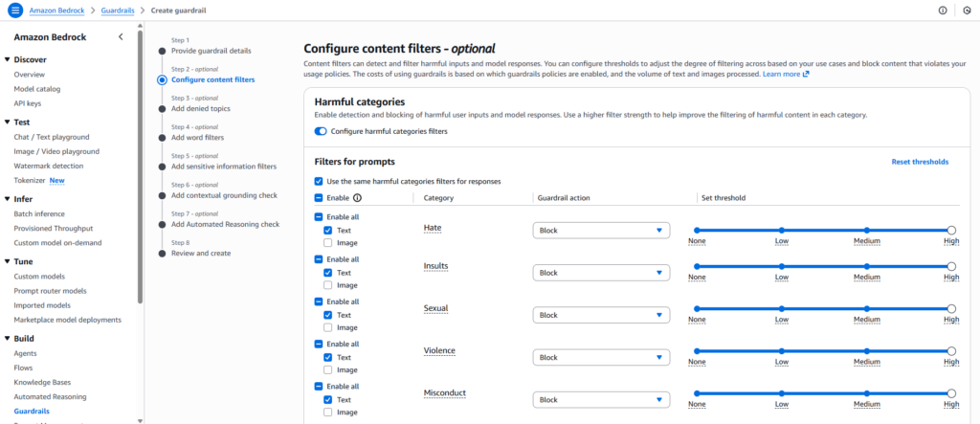Image resolution: width=980 pixels, height=424 pixels.
Task: Collapse the Tune sidebar section
Action: (x=8, y=261)
